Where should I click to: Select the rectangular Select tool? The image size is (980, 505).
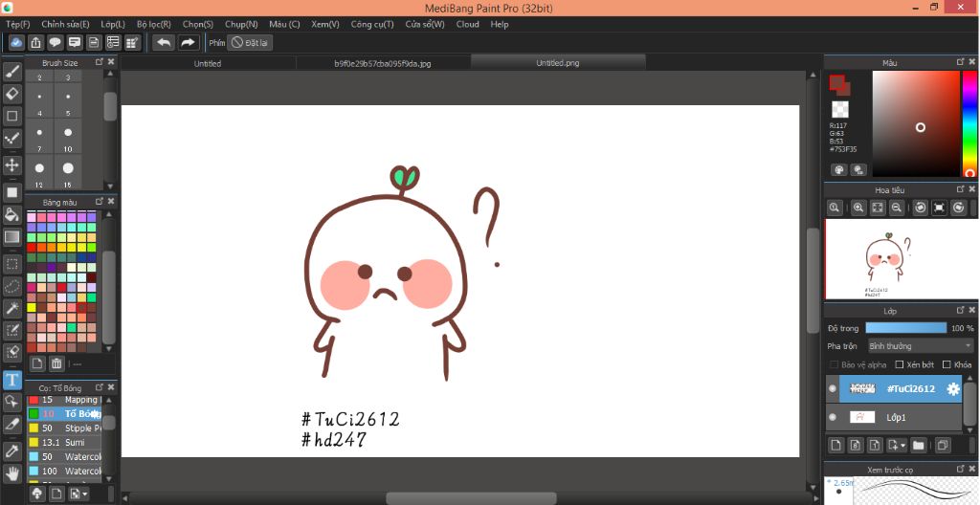click(x=11, y=264)
